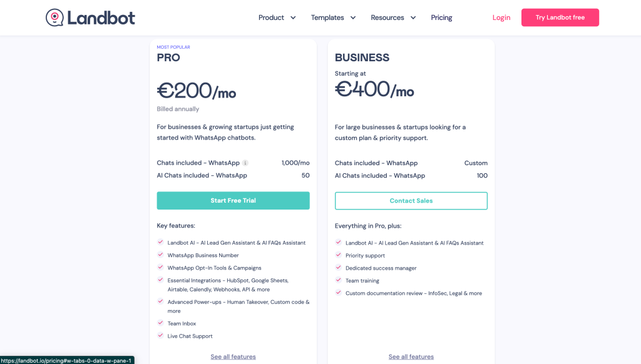Open See all features under Pro plan
The image size is (641, 364).
click(x=233, y=356)
